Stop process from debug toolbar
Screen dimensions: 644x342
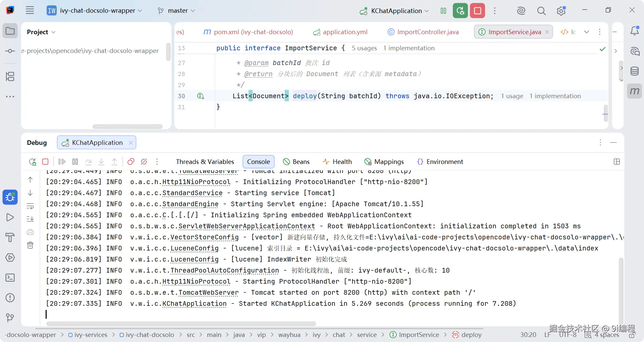pos(45,162)
